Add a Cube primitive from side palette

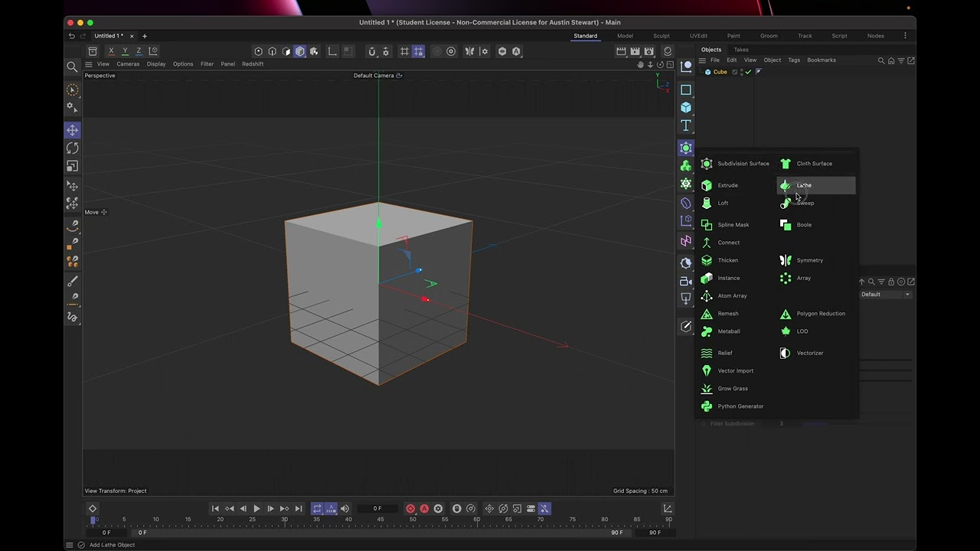pyautogui.click(x=686, y=108)
